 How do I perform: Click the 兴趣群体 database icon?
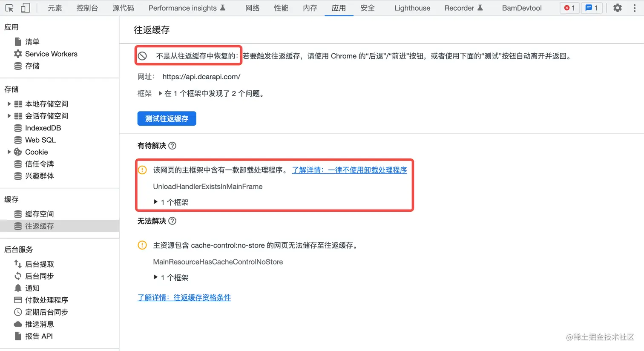(18, 175)
